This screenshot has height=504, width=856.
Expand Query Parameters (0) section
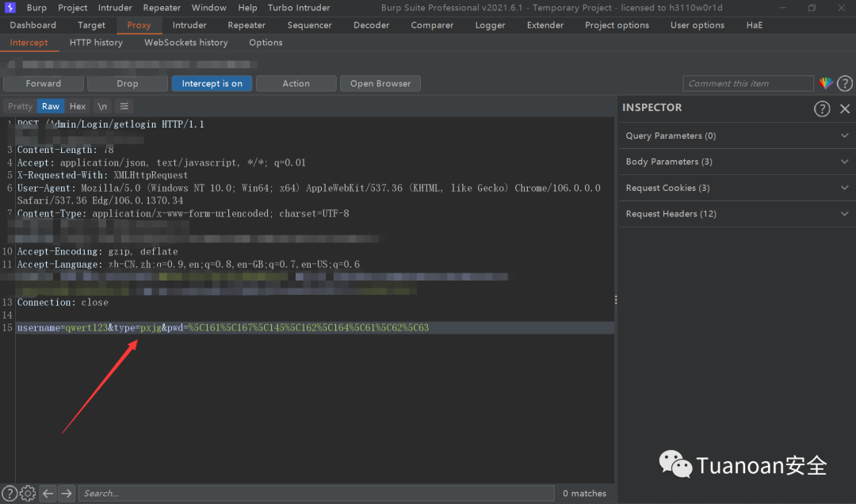[737, 136]
